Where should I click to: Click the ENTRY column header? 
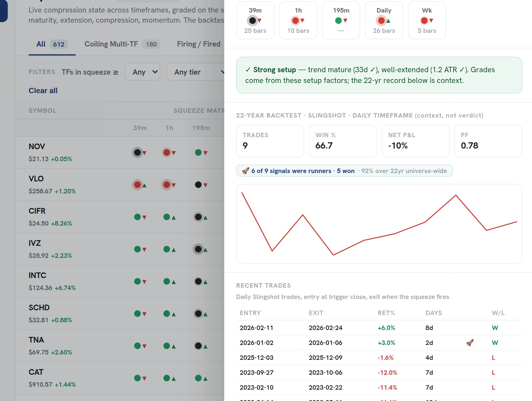pyautogui.click(x=250, y=313)
